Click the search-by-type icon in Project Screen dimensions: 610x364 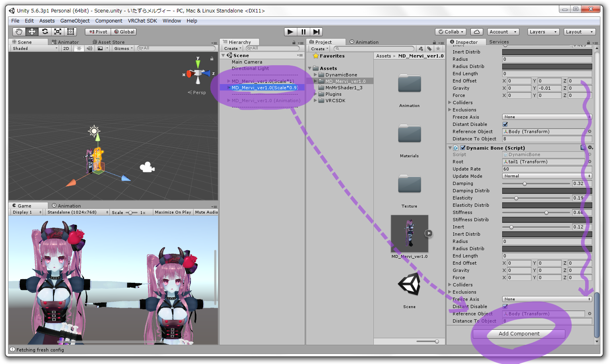pos(420,49)
